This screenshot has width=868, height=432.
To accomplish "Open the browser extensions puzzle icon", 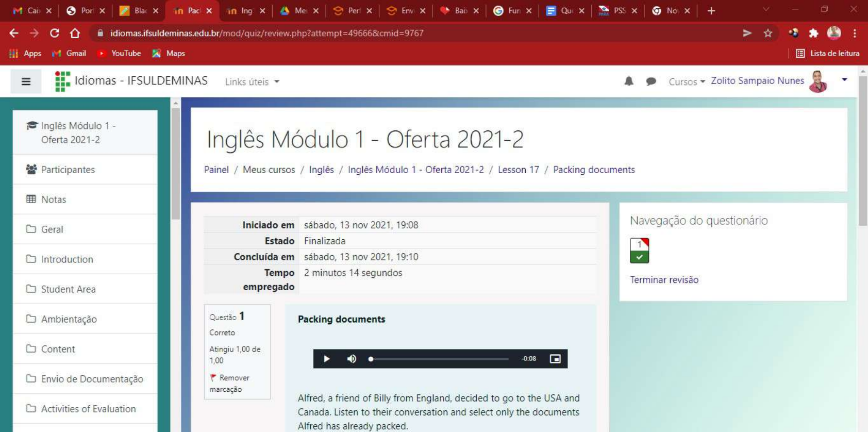I will click(x=813, y=33).
